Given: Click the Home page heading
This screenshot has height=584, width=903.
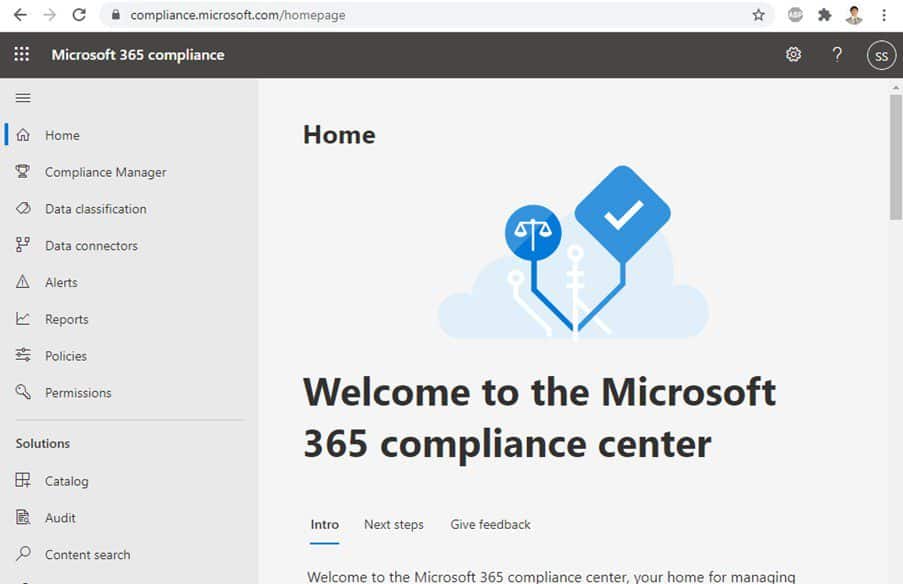Looking at the screenshot, I should [x=339, y=135].
